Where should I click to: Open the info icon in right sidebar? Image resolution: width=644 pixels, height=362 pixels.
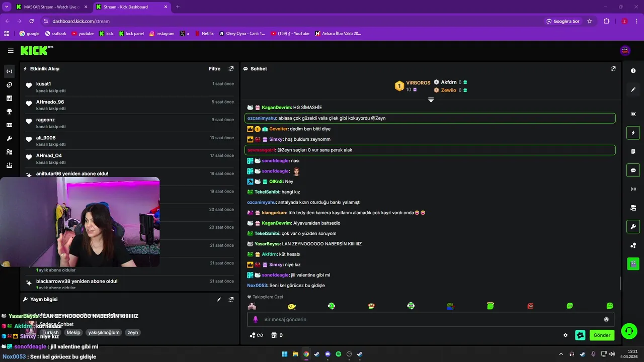tap(633, 71)
